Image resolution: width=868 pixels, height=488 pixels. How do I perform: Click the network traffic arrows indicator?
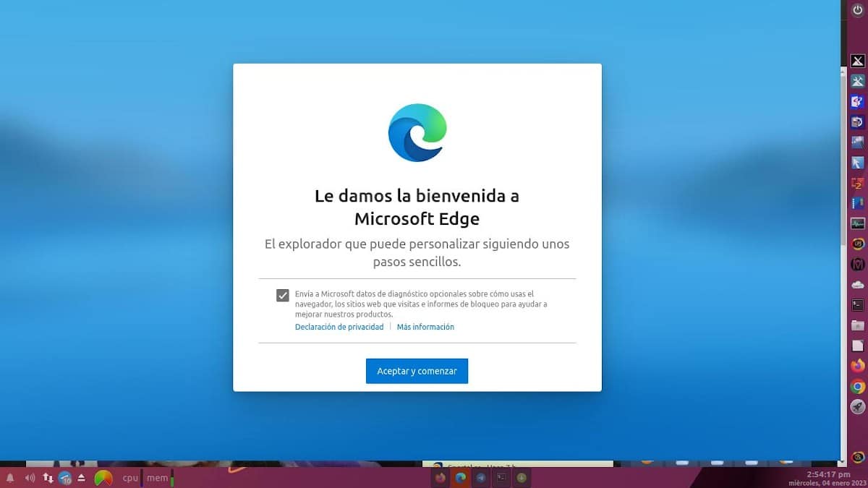pyautogui.click(x=48, y=478)
